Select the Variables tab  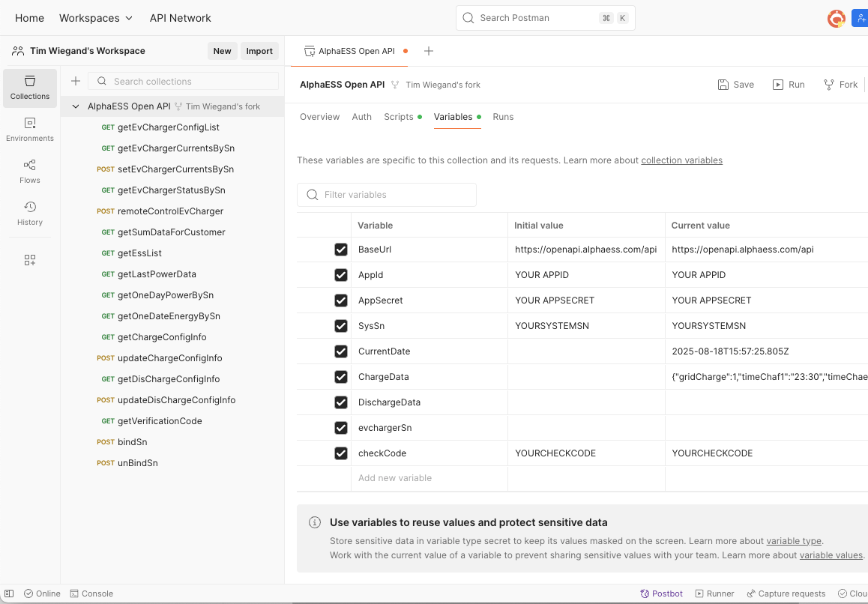pyautogui.click(x=457, y=117)
